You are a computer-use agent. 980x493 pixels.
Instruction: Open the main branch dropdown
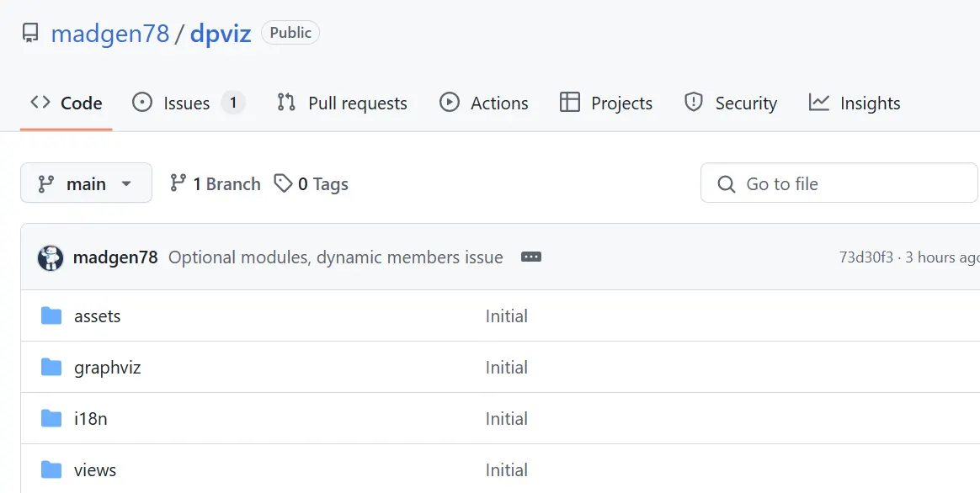point(86,183)
